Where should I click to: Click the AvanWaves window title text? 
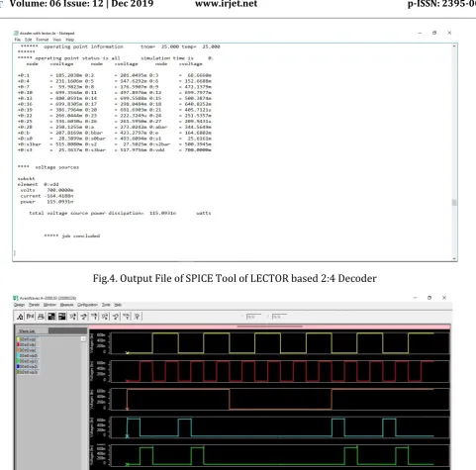coord(48,298)
